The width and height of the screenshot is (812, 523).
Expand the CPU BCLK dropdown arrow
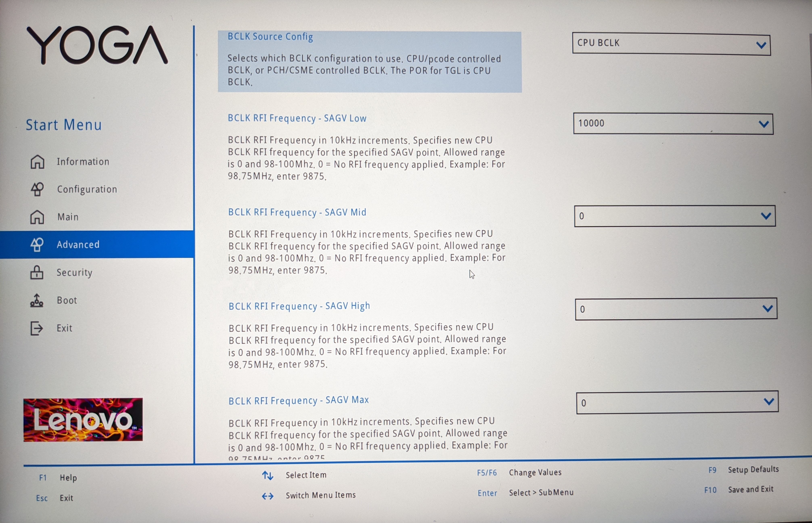[x=761, y=45]
